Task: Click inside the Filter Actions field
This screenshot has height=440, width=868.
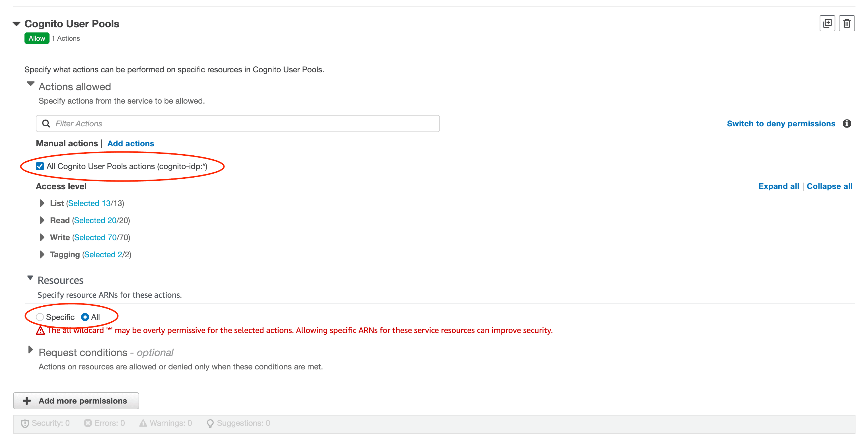Action: 202,123
